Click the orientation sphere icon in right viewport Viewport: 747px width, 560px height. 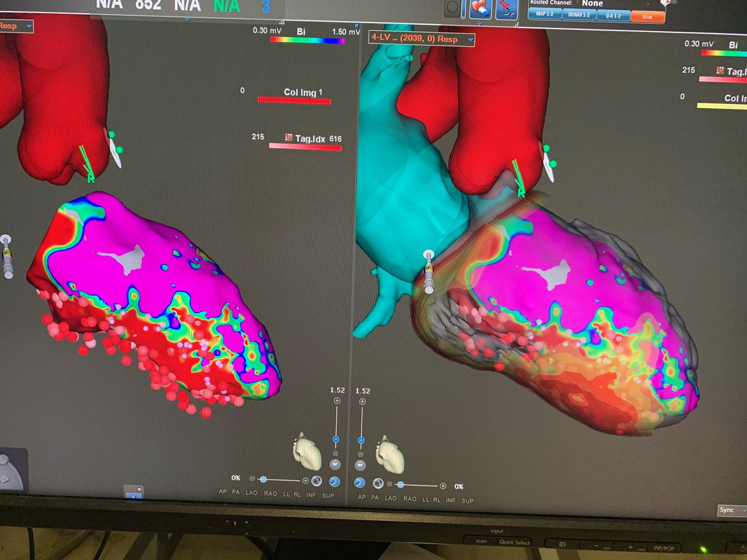[x=360, y=483]
